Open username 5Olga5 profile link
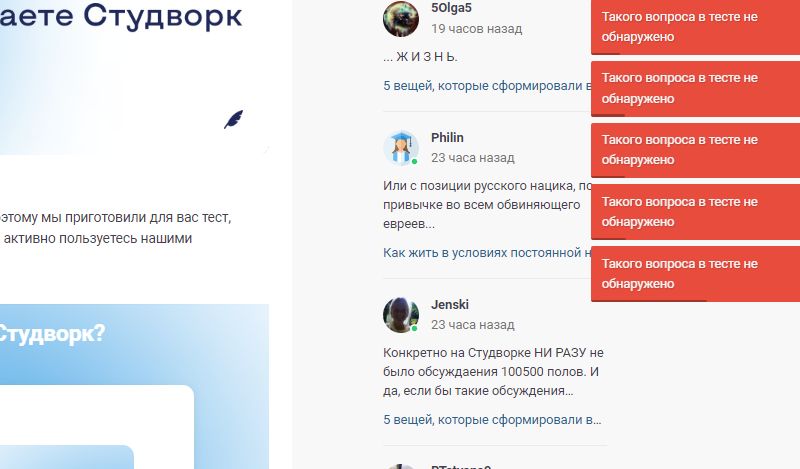Screen dimensions: 800x469 point(451,8)
